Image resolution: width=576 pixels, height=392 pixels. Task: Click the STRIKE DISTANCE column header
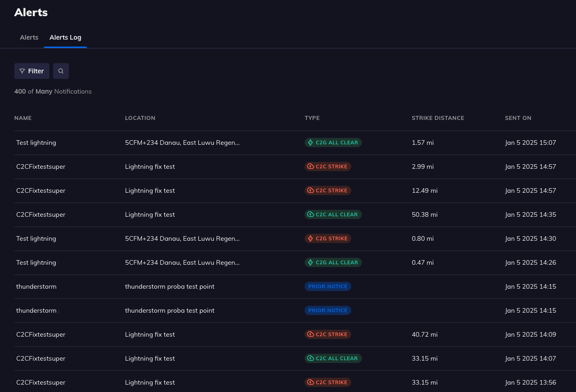[x=438, y=118]
